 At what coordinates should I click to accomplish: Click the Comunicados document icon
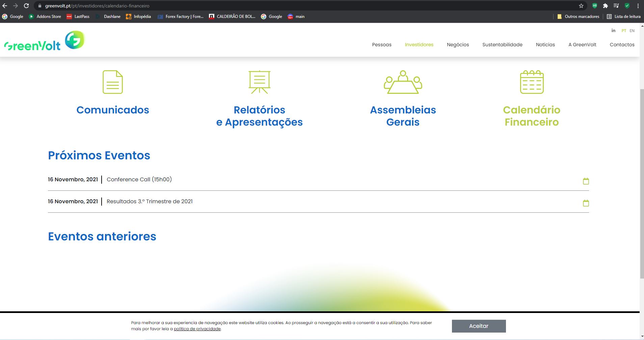pos(113,82)
